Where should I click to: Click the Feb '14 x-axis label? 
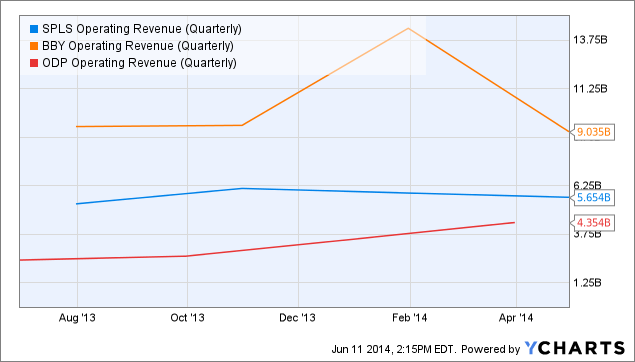tap(410, 318)
